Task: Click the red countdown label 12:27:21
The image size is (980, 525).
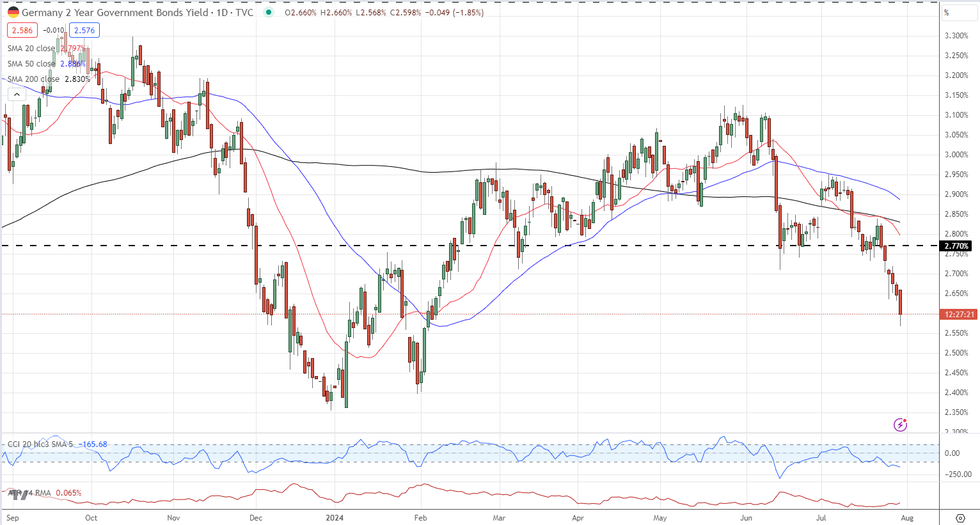Action: tap(959, 315)
